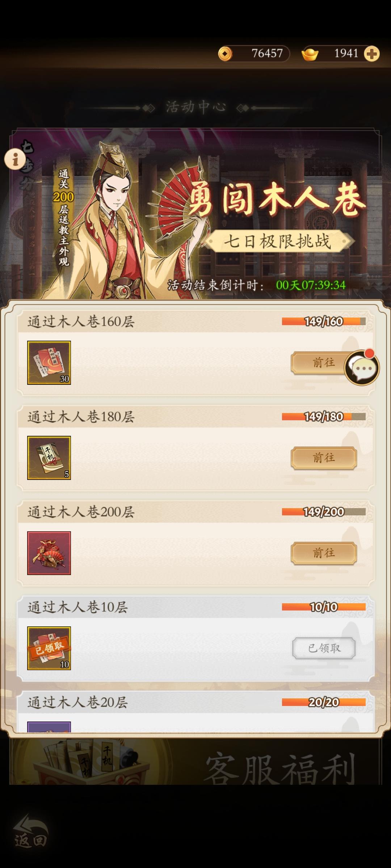View the 200层 red fan outfit reward
Image resolution: width=391 pixels, height=868 pixels.
49,553
